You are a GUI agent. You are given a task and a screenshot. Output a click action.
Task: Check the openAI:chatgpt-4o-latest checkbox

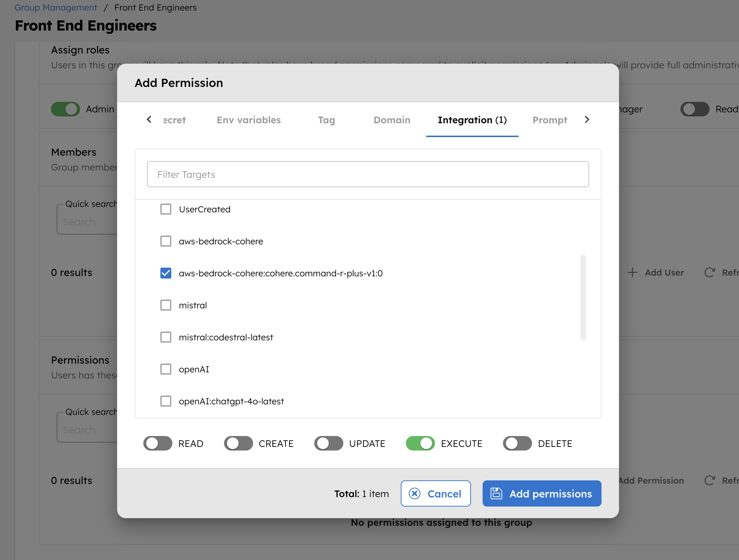click(166, 401)
